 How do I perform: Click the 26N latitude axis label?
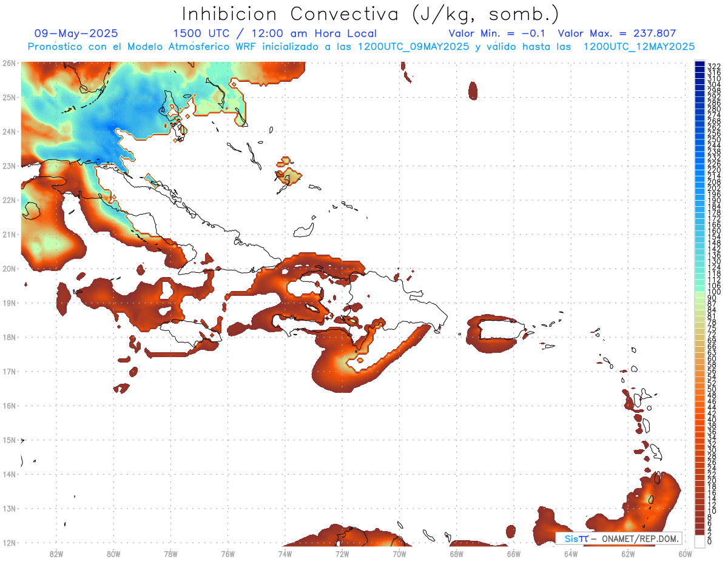pos(9,63)
